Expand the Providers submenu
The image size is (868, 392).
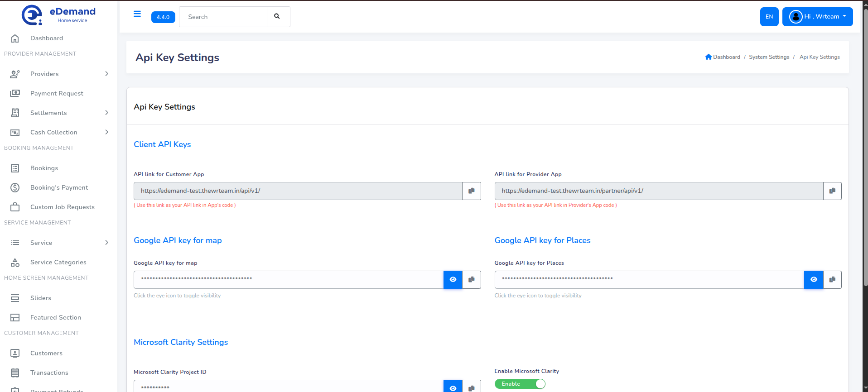pos(106,74)
